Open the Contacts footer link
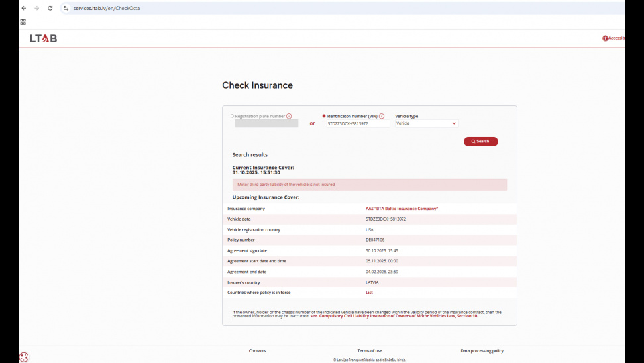644x363 pixels. tap(257, 350)
